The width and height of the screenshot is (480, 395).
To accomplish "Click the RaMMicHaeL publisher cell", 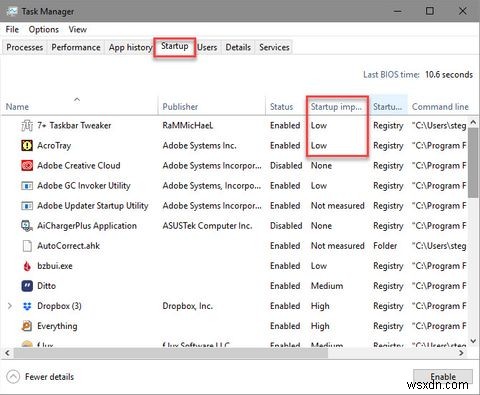I will pos(188,126).
